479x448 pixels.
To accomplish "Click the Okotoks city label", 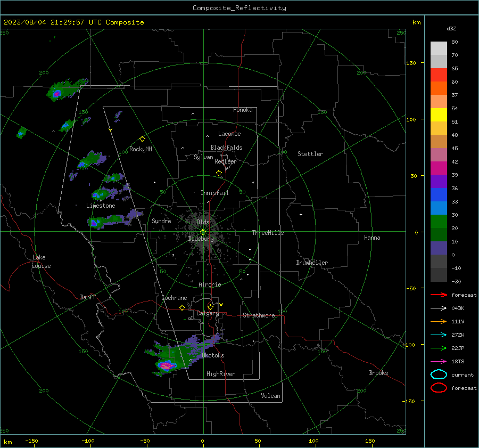I will click(213, 355).
